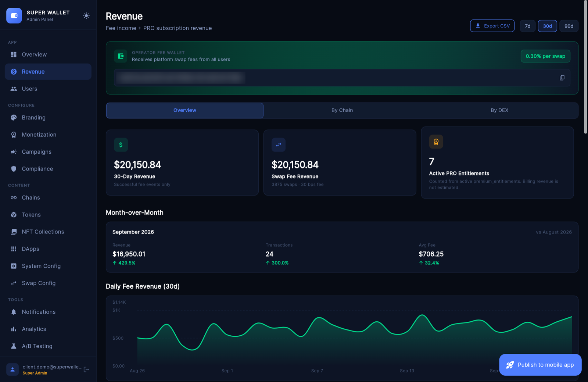Viewport: 588px width, 382px height.
Task: Open Chains link icon
Action: pyautogui.click(x=14, y=197)
